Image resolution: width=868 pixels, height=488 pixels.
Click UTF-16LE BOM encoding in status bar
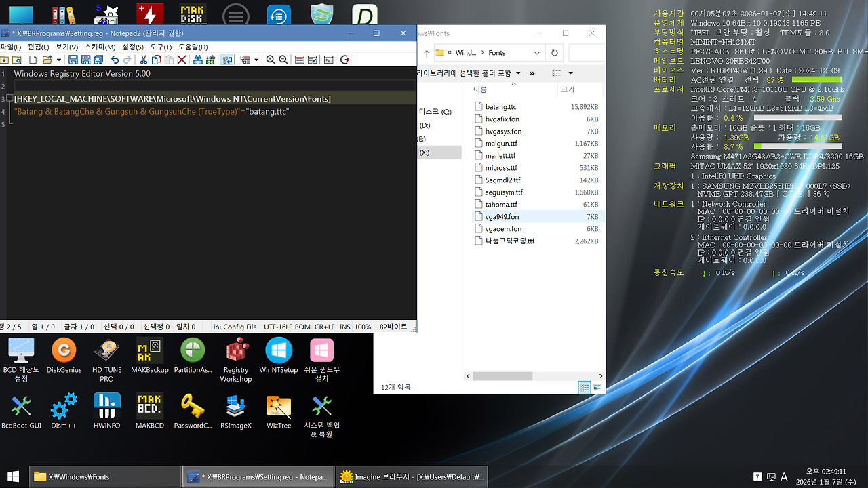[287, 327]
